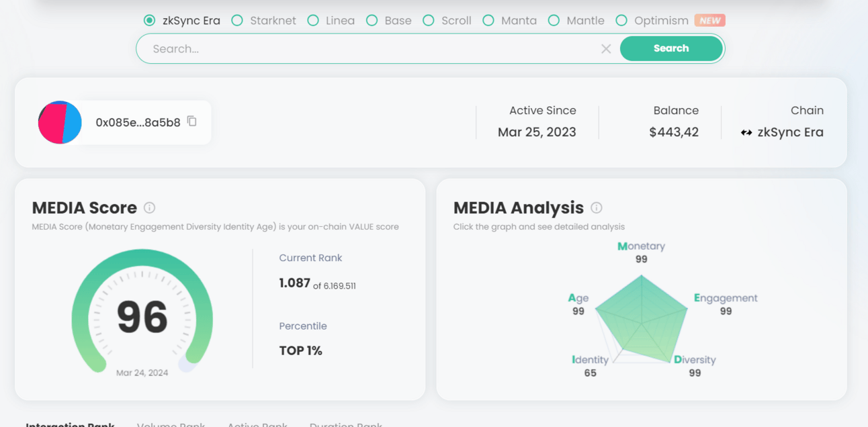This screenshot has height=427, width=868.
Task: Click the pink and blue wallet avatar
Action: (x=60, y=122)
